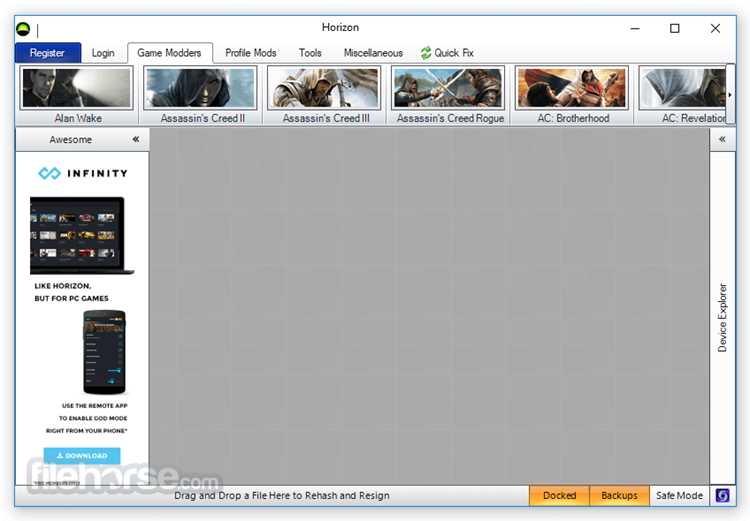Screen dimensions: 750x521
Task: Click the 'LIKE HORIZON,' ad text
Action: [63, 286]
